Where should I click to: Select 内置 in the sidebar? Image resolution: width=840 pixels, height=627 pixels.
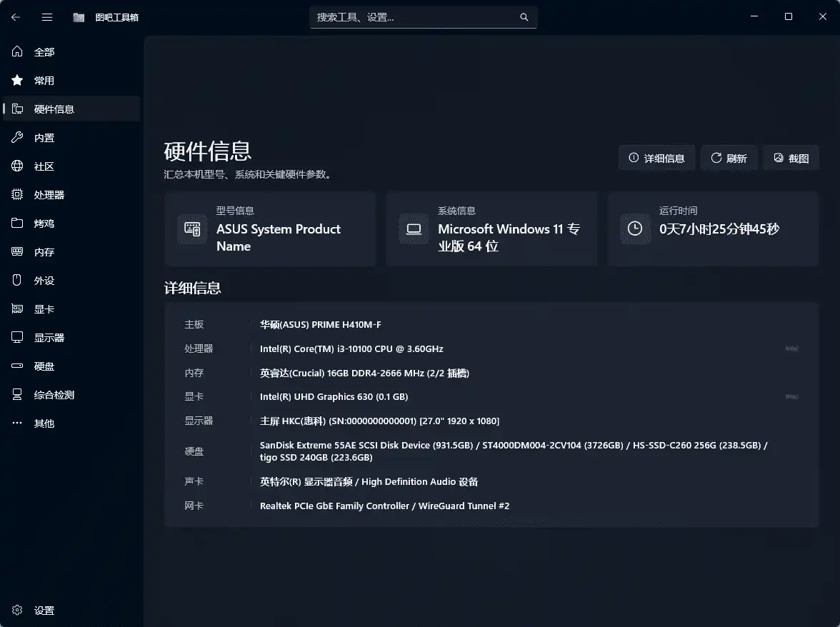click(x=71, y=138)
